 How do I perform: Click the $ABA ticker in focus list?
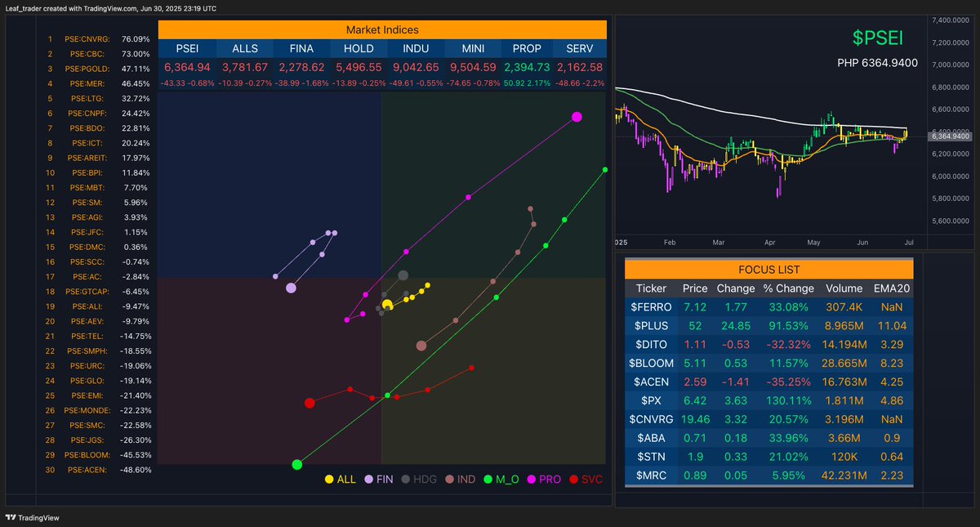[650, 438]
